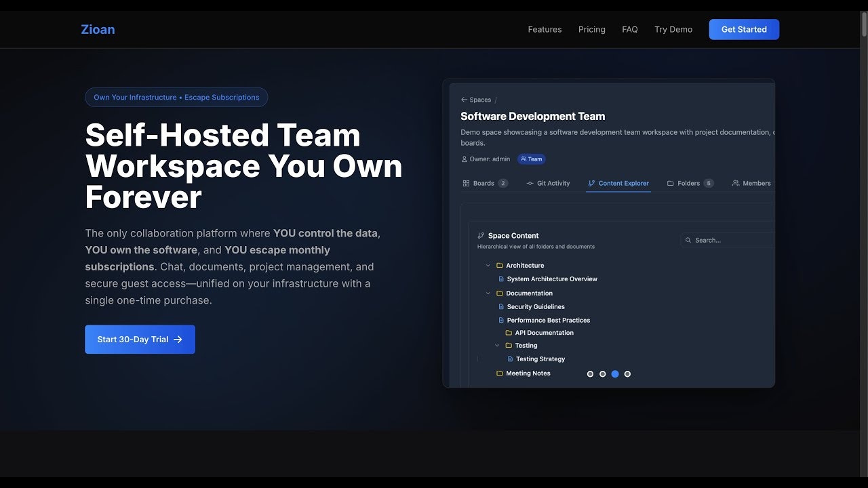Open the Folders tab
Image resolution: width=868 pixels, height=488 pixels.
point(690,183)
